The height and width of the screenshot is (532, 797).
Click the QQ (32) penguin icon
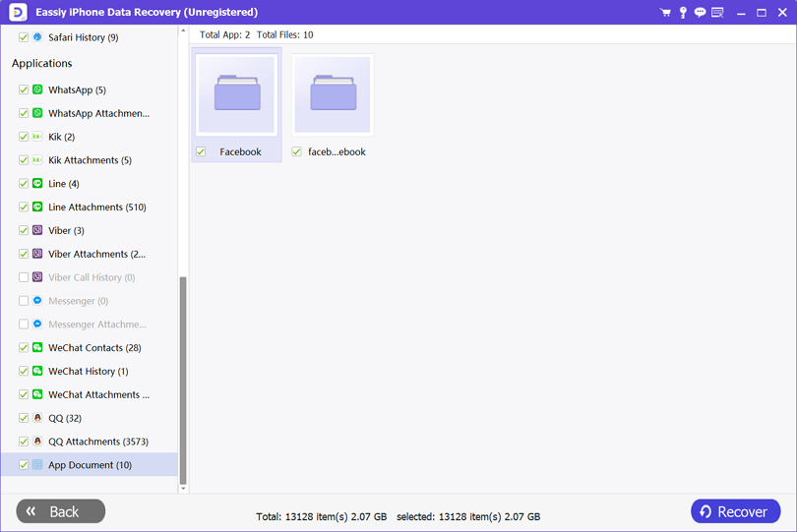(37, 417)
